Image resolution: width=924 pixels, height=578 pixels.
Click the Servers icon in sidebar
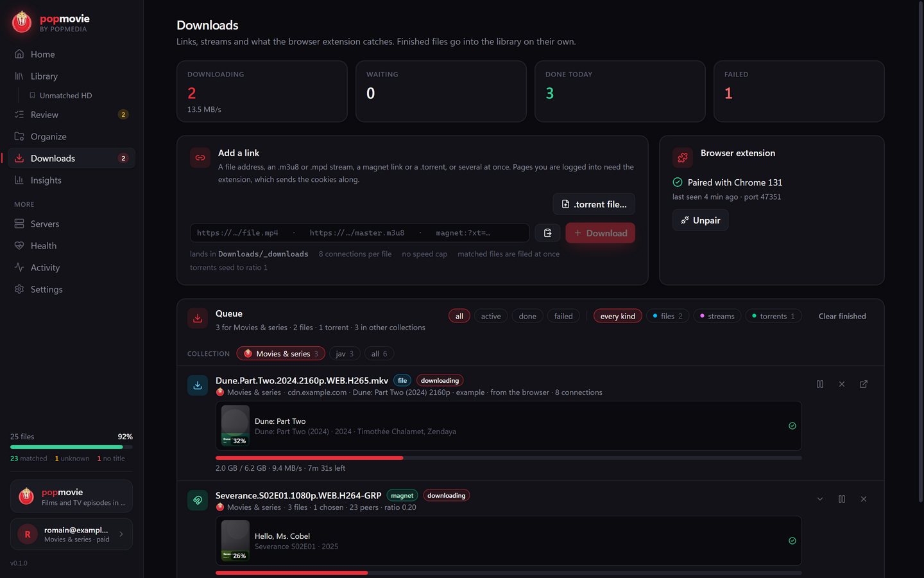point(19,223)
